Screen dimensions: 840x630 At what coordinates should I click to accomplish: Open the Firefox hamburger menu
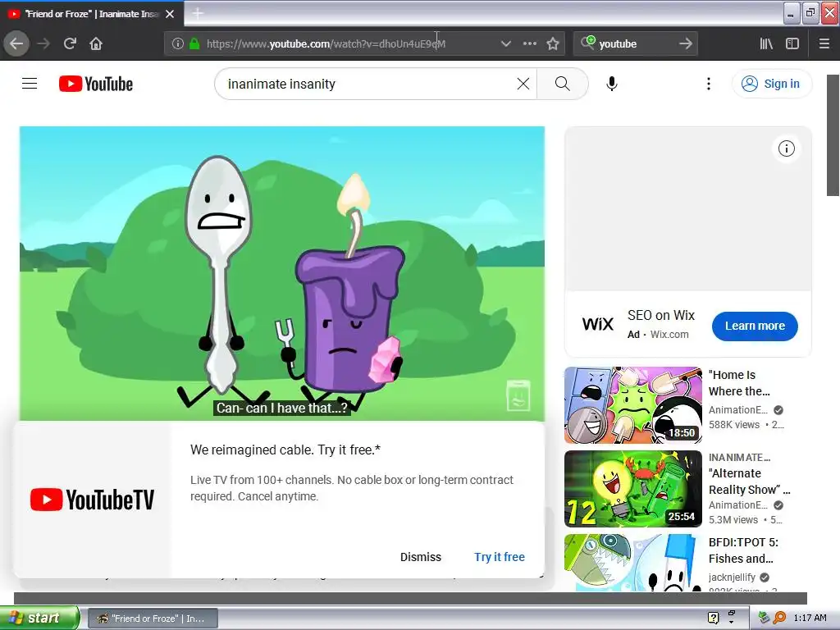(824, 43)
